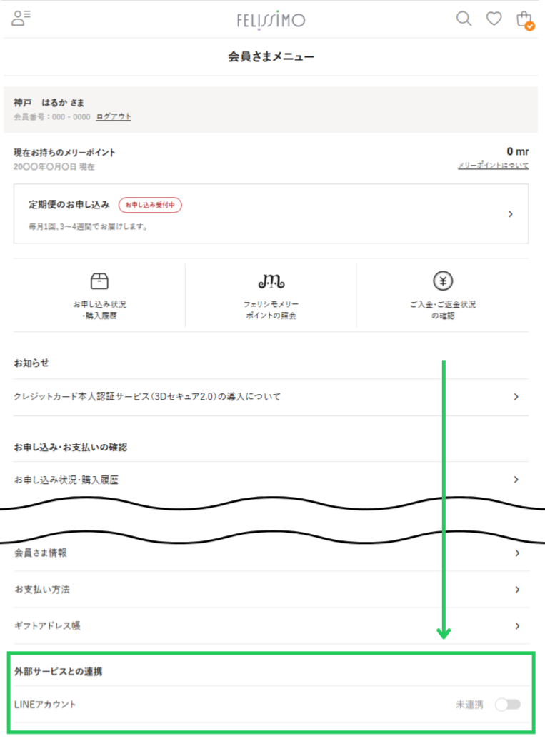This screenshot has height=756, width=545.
Task: Click the FELISSIMO logo
Action: [271, 20]
